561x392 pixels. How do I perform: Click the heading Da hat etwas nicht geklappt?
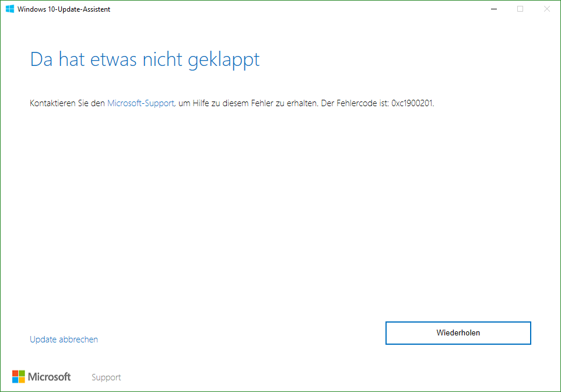[145, 60]
